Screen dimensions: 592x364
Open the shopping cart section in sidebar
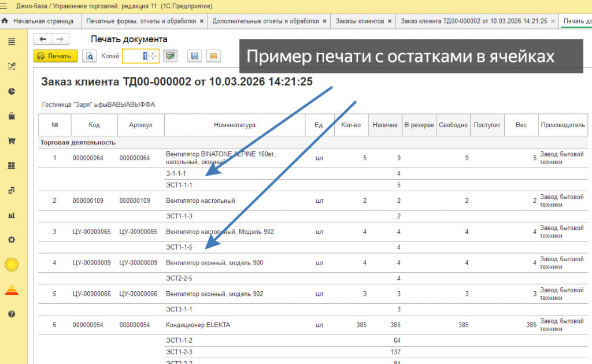pos(12,141)
